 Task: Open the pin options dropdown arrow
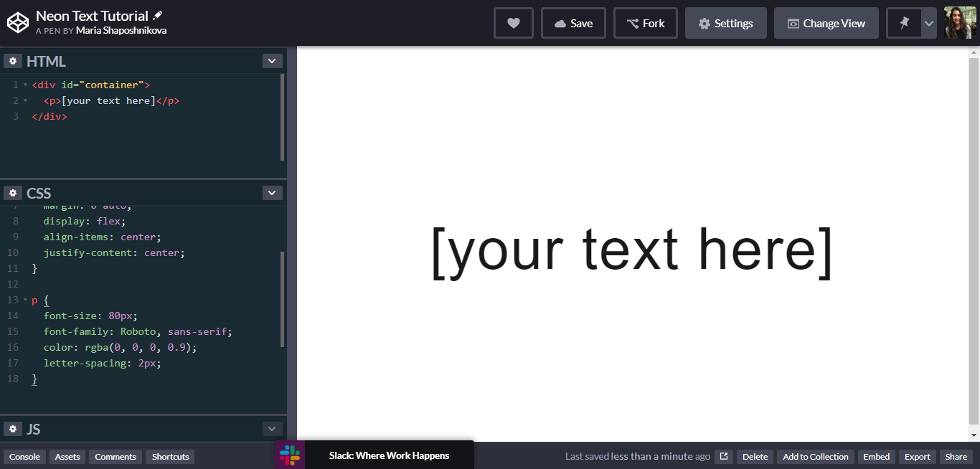point(929,23)
